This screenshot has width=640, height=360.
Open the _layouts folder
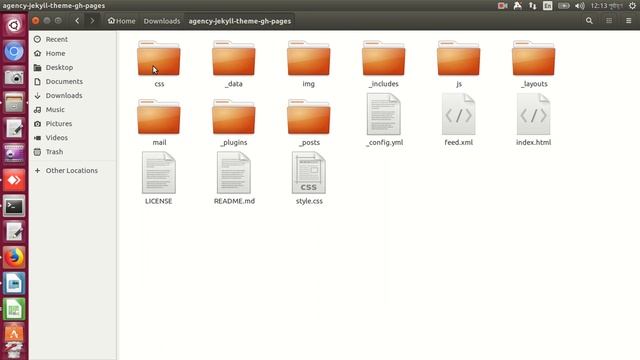533,58
